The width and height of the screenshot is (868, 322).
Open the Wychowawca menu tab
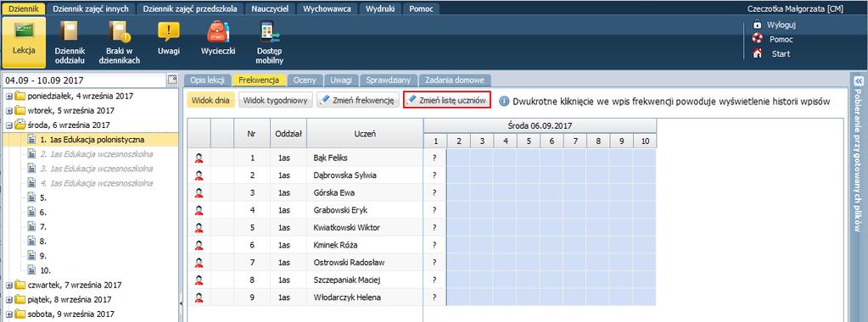click(327, 8)
